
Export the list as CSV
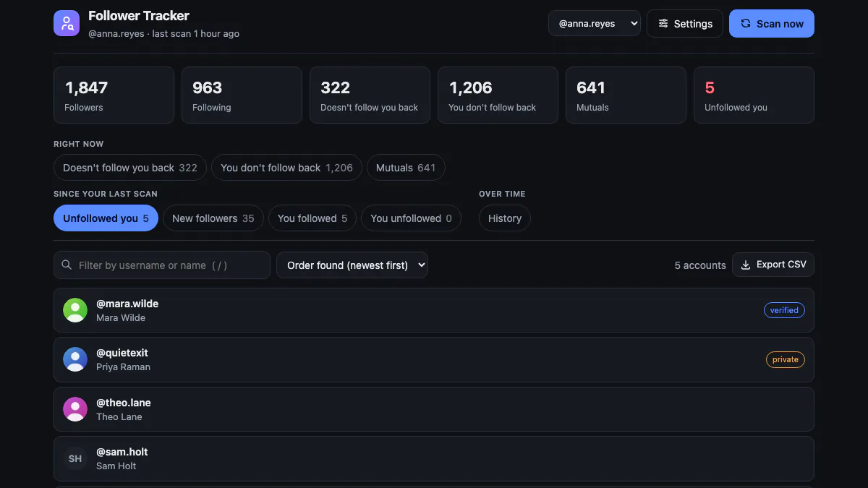pos(773,265)
